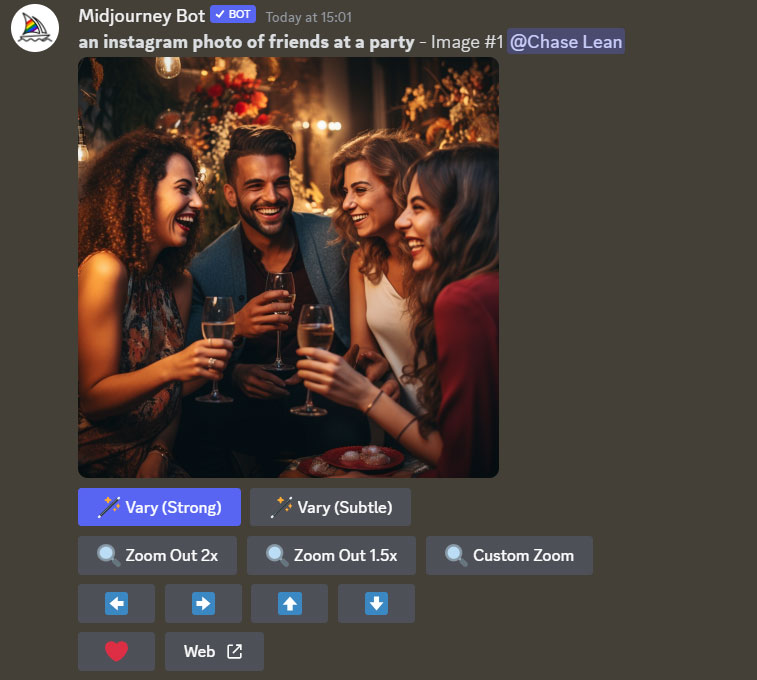
Task: Click the verified BOT badge
Action: (233, 14)
